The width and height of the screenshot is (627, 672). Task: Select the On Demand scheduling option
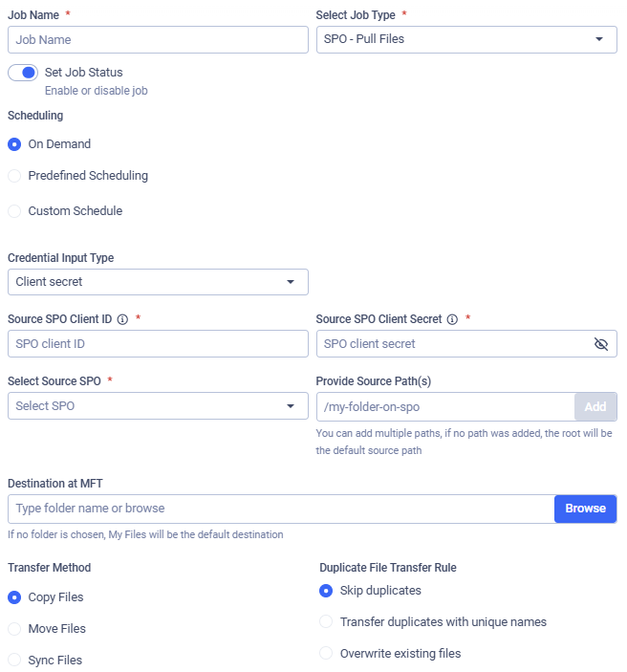[x=14, y=144]
